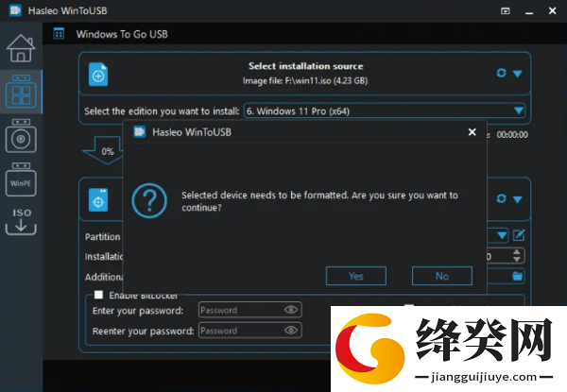
Task: Click the 'Select installation source' heading
Action: [x=305, y=66]
